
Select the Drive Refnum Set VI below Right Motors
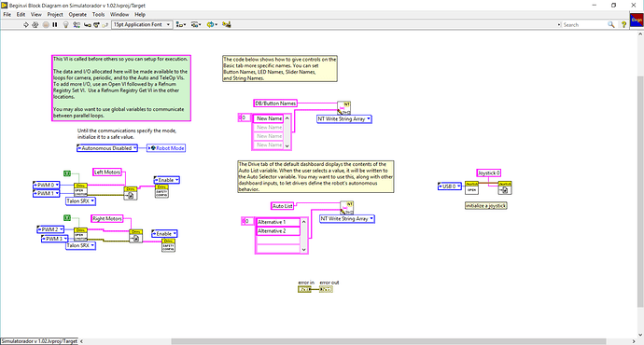click(x=136, y=236)
